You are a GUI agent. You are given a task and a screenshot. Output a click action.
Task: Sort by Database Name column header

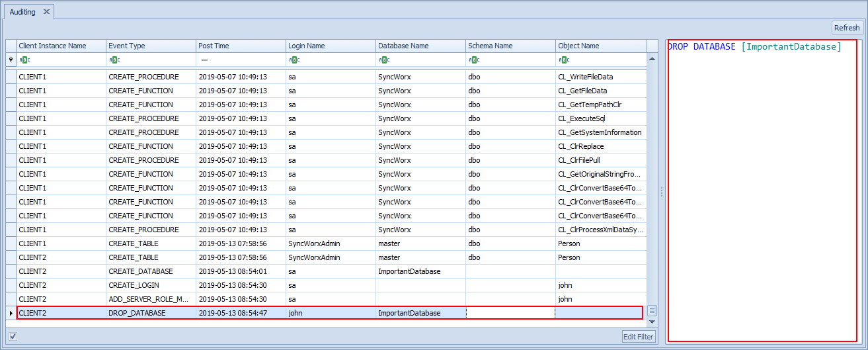tap(420, 46)
